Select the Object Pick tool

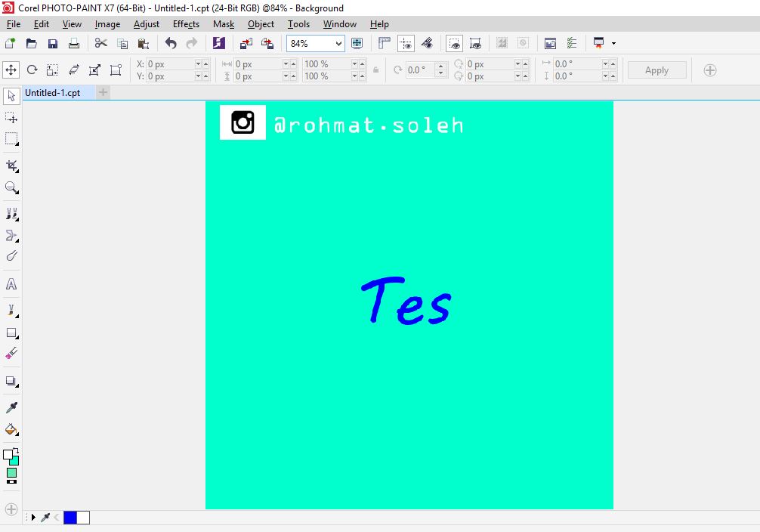[11, 96]
